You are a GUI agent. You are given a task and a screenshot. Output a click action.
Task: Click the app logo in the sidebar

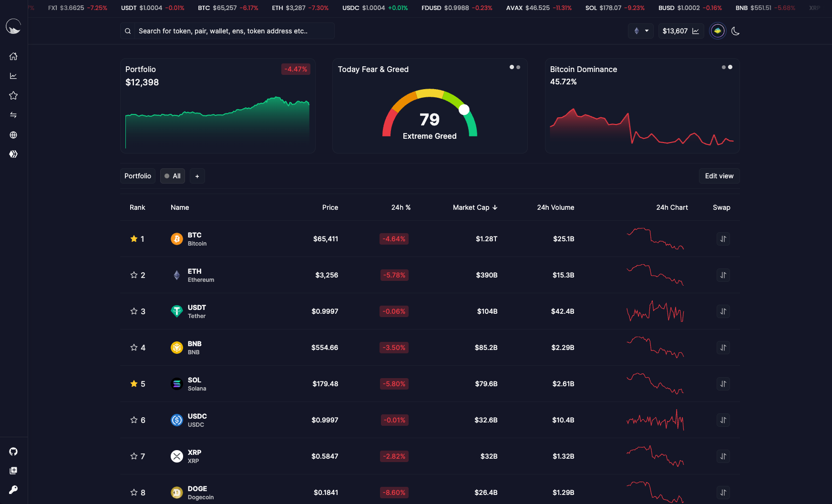[13, 27]
